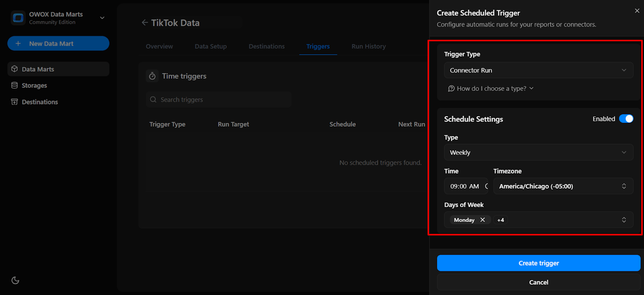Viewport: 644px width, 295px height.
Task: Click the Next Run column header
Action: [412, 124]
